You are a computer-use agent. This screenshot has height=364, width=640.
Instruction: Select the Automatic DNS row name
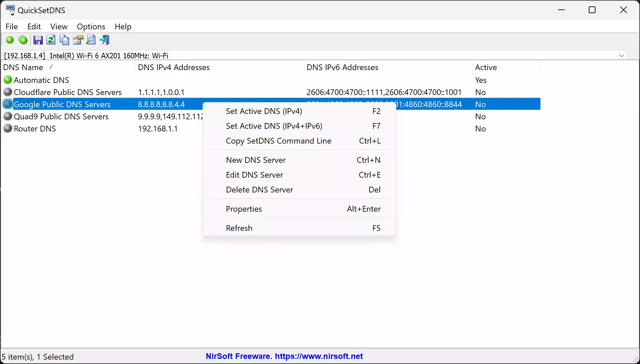(x=41, y=80)
